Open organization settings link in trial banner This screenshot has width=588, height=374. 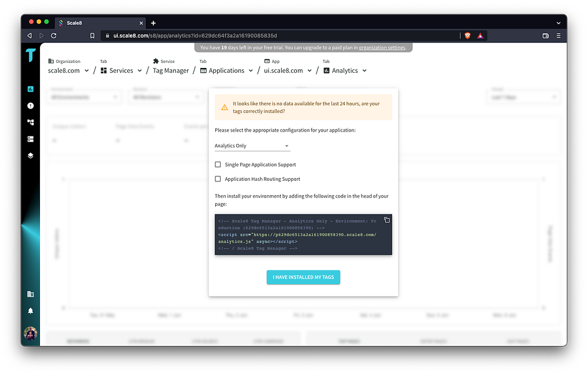pyautogui.click(x=382, y=47)
